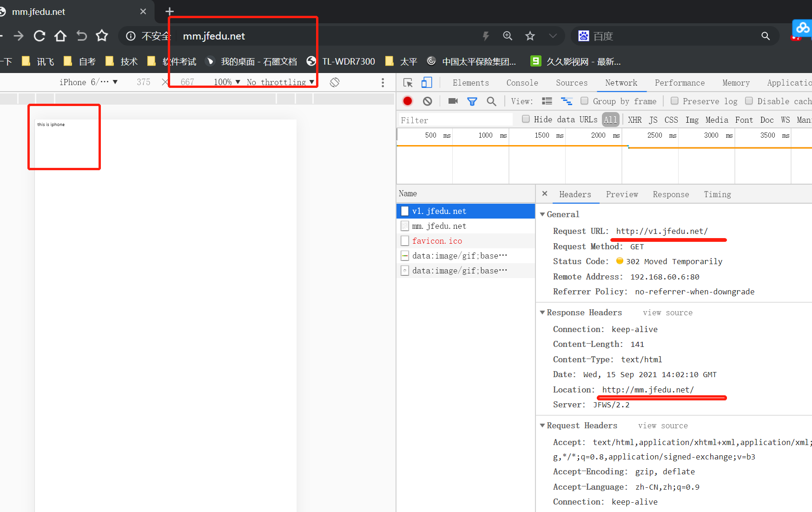Select the favicon.ico request row
The width and height of the screenshot is (812, 512).
coord(466,240)
